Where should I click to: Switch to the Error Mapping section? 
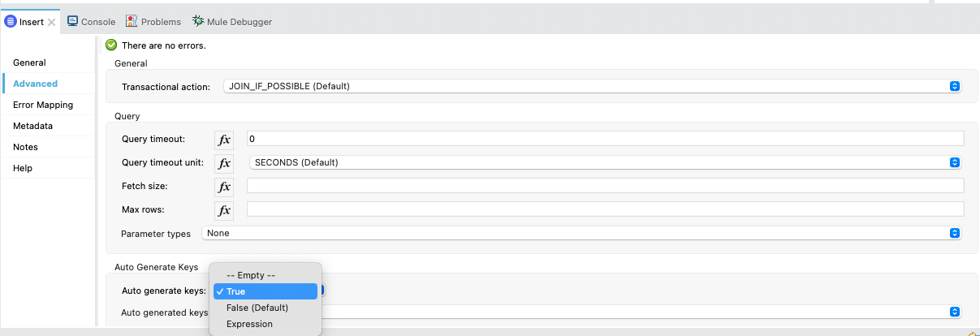pyautogui.click(x=43, y=105)
